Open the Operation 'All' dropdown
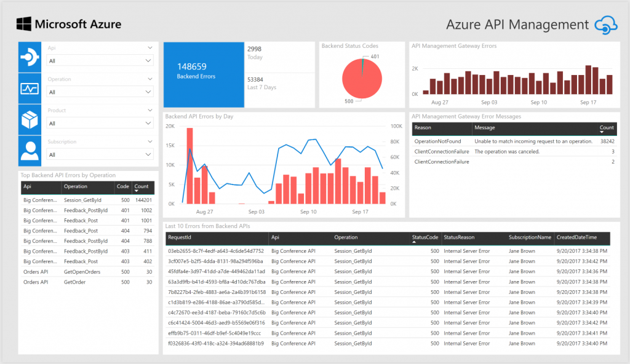Image resolution: width=630 pixels, height=364 pixels. [100, 92]
